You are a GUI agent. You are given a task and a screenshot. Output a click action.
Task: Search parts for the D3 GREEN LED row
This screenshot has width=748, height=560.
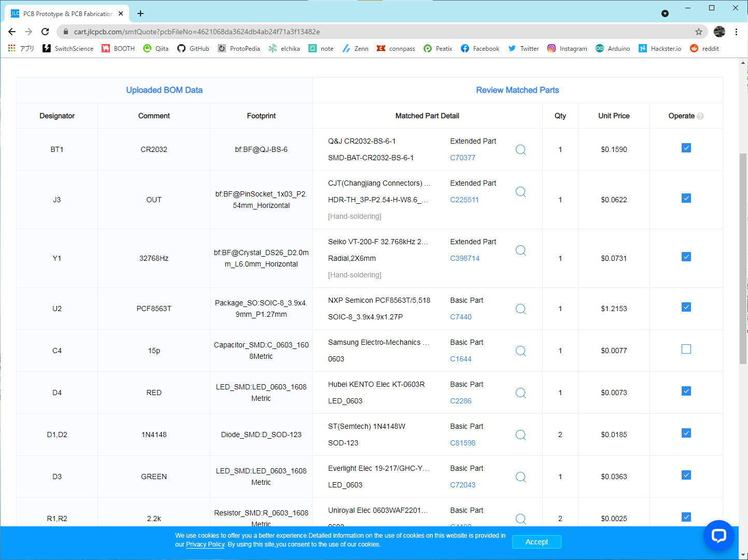click(x=521, y=477)
